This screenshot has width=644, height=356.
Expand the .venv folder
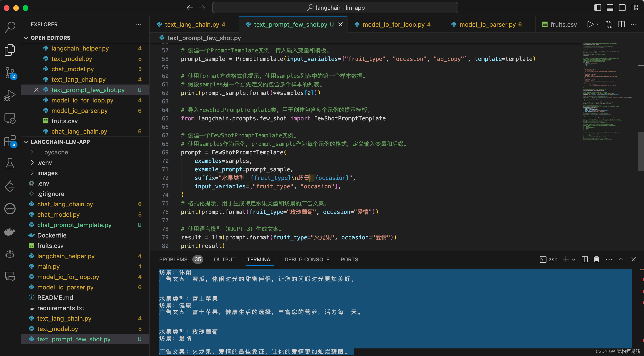[32, 162]
